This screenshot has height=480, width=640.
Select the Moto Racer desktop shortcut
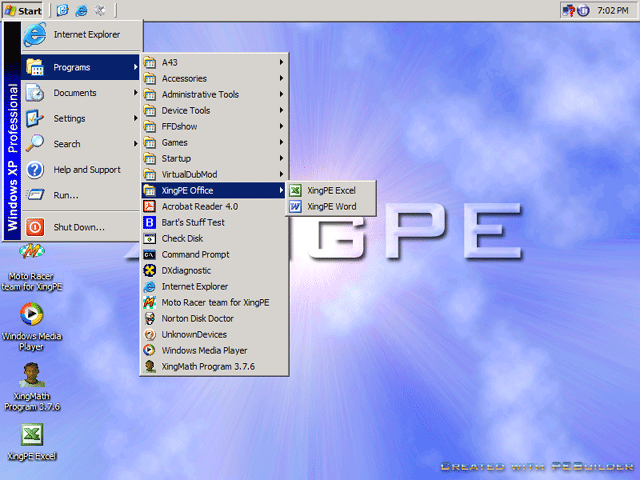click(32, 267)
